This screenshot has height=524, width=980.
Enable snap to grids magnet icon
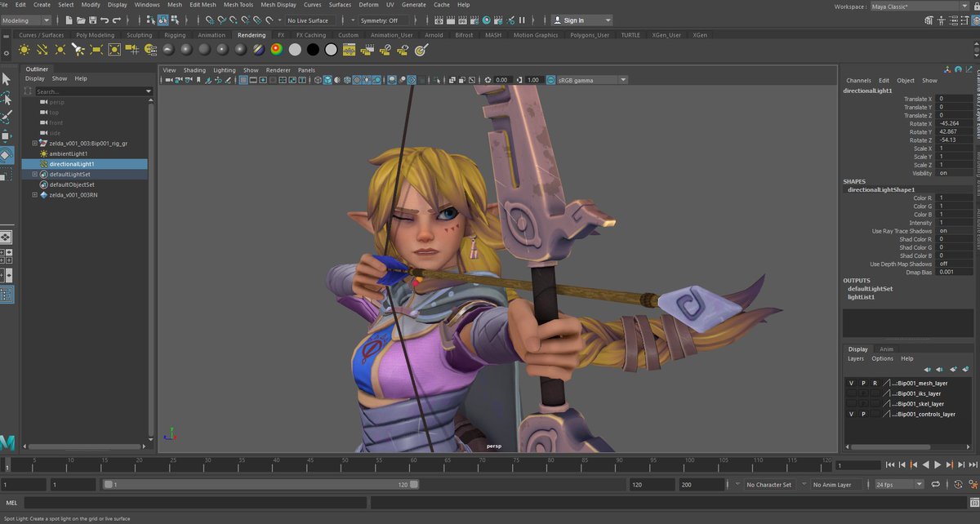(210, 20)
